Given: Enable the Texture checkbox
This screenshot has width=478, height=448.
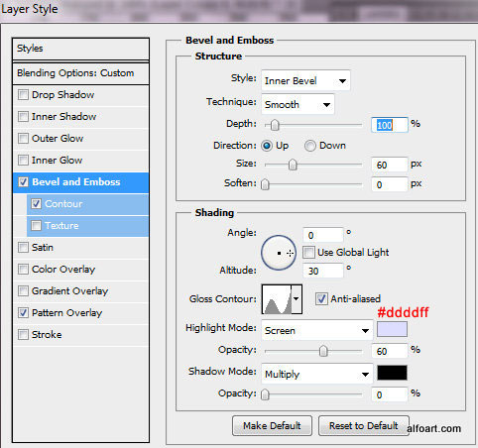Looking at the screenshot, I should [x=37, y=226].
